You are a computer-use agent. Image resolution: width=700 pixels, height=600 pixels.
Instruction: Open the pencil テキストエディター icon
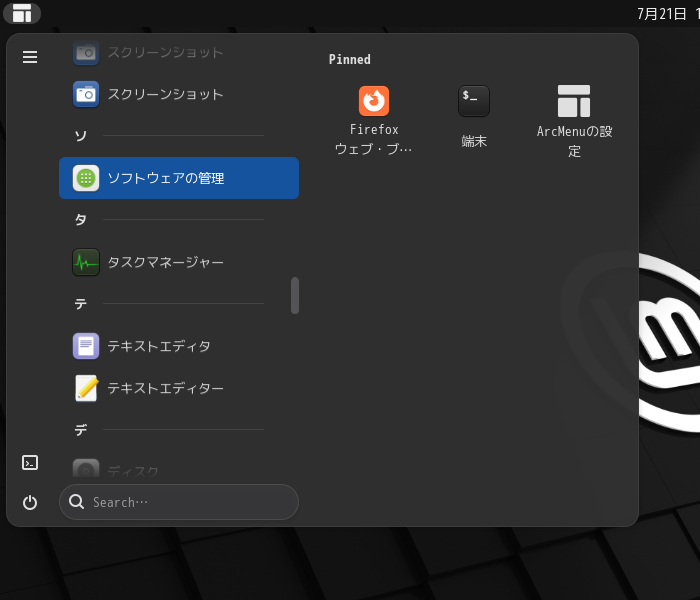tap(86, 388)
